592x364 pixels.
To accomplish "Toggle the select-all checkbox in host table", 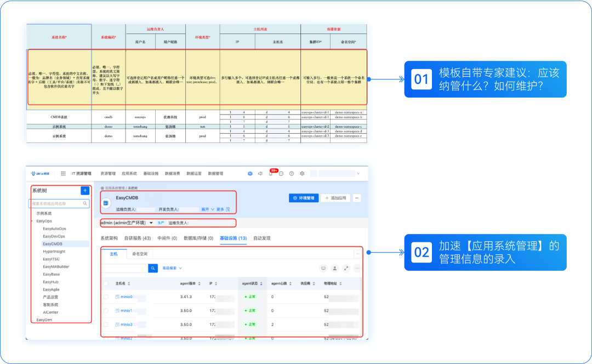I will click(106, 283).
